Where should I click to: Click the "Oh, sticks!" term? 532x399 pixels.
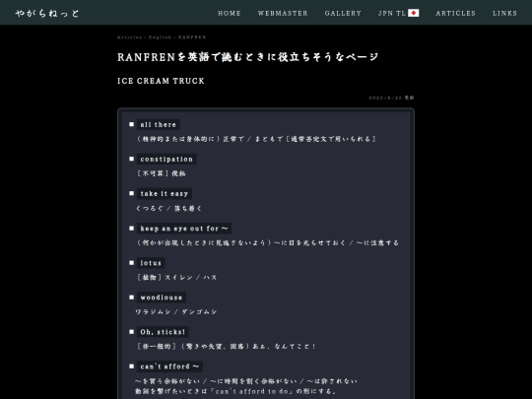tap(163, 332)
